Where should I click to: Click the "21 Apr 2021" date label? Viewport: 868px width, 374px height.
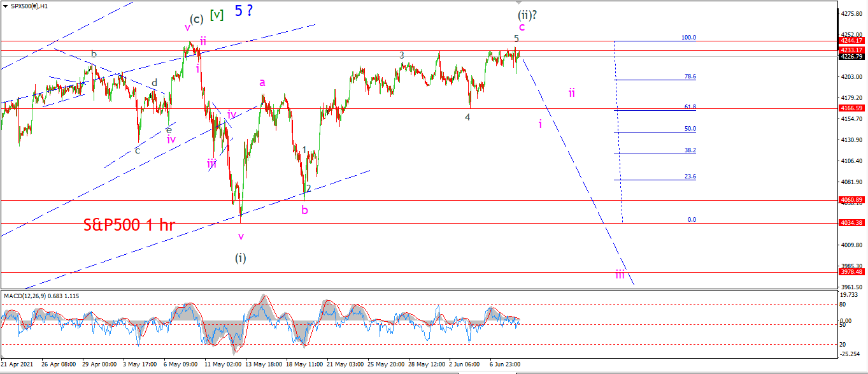(x=16, y=364)
